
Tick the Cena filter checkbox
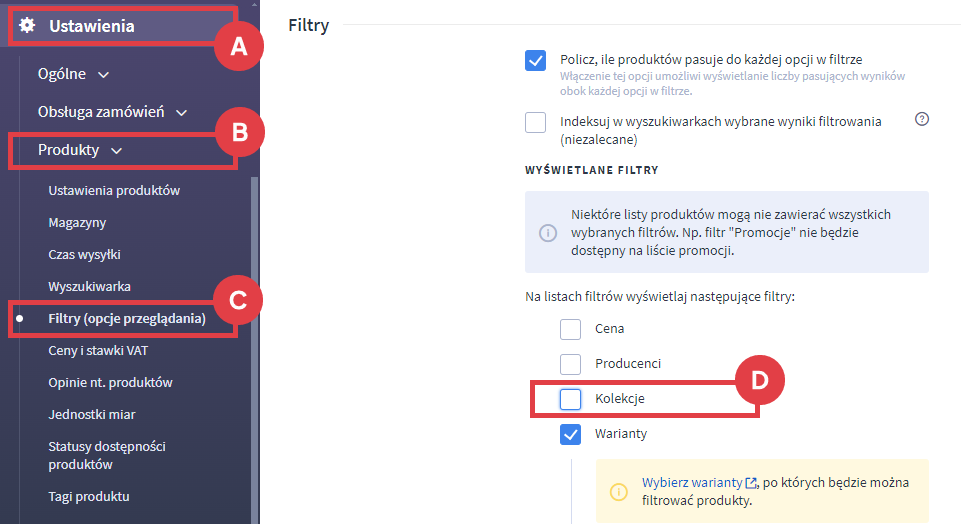point(570,329)
